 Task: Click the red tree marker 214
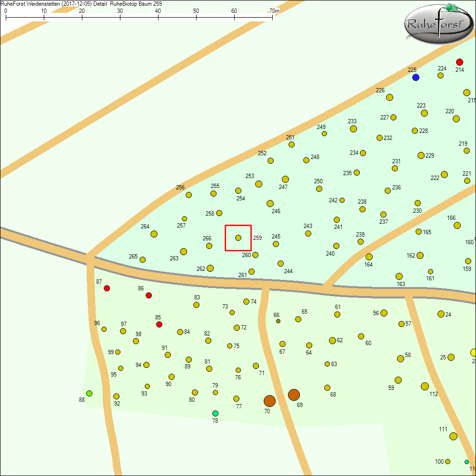click(x=459, y=62)
